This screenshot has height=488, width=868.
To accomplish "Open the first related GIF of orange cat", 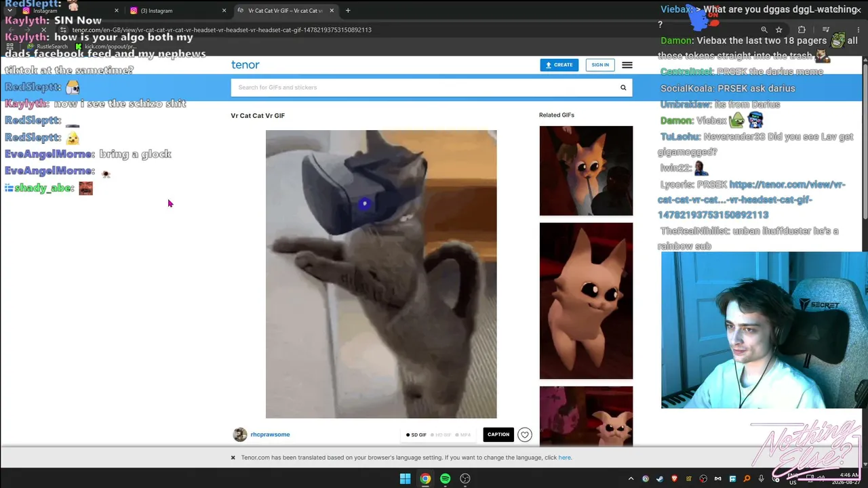I will (586, 171).
